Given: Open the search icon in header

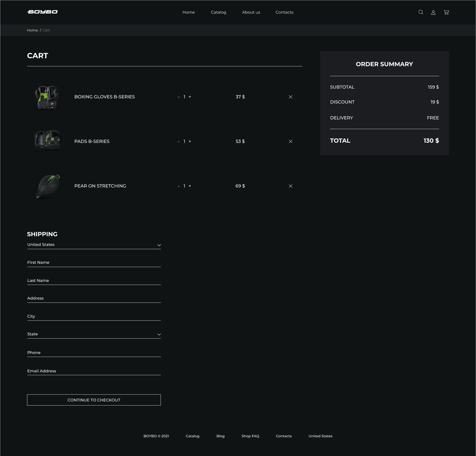Looking at the screenshot, I should click(421, 12).
